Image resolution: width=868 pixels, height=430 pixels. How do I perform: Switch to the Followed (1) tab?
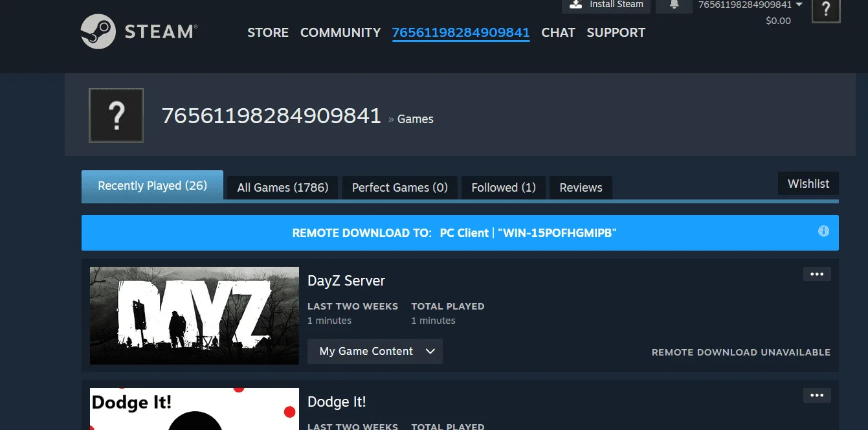point(504,188)
